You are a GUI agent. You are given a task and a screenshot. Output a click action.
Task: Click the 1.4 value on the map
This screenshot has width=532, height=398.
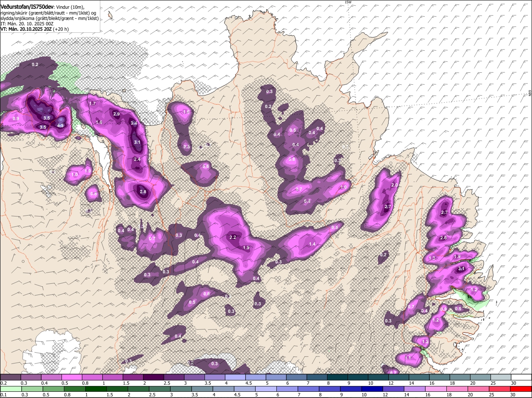pyautogui.click(x=313, y=244)
